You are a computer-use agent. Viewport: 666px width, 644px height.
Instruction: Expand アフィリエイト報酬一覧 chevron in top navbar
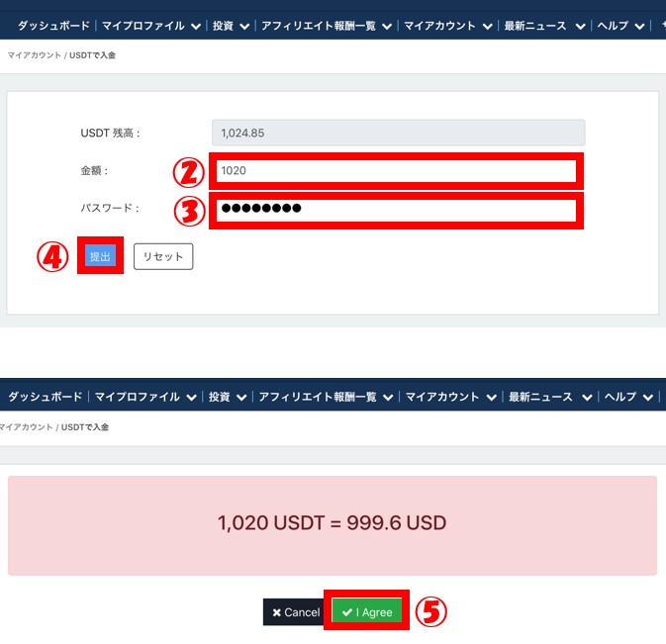387,27
